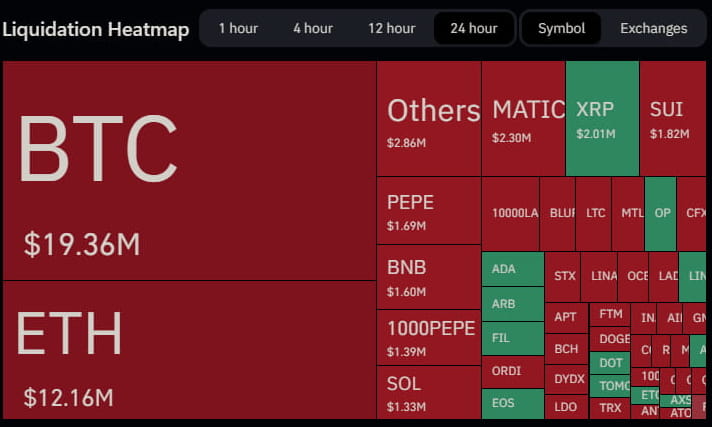Click the BNB $1.60M tile
This screenshot has width=712, height=427.
click(428, 277)
